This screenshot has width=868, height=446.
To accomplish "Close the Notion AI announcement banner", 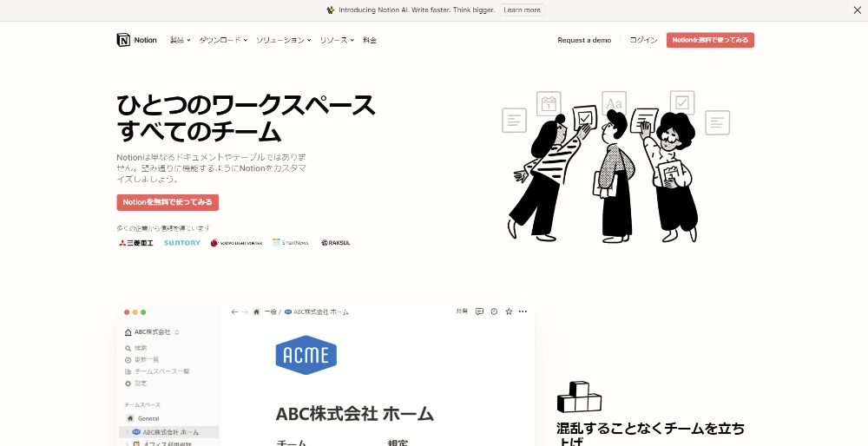I will point(857,10).
